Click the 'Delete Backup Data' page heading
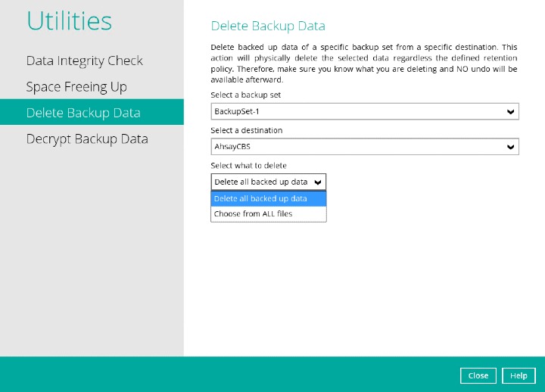The width and height of the screenshot is (545, 392). tap(268, 26)
